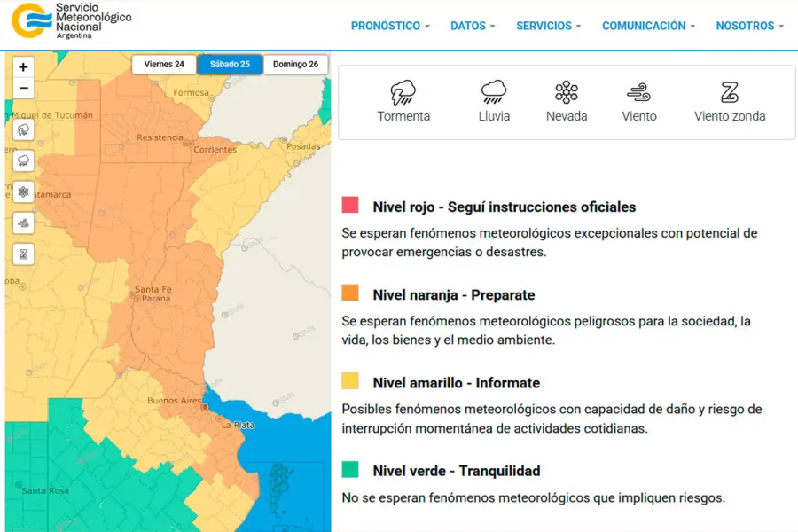This screenshot has height=532, width=798.
Task: Switch to the Domingo 26 tab
Action: [295, 65]
